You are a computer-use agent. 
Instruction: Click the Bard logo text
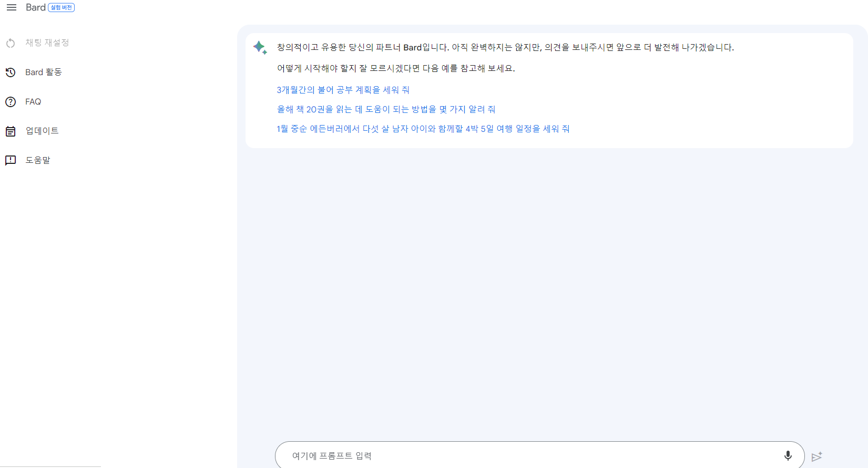pyautogui.click(x=36, y=7)
